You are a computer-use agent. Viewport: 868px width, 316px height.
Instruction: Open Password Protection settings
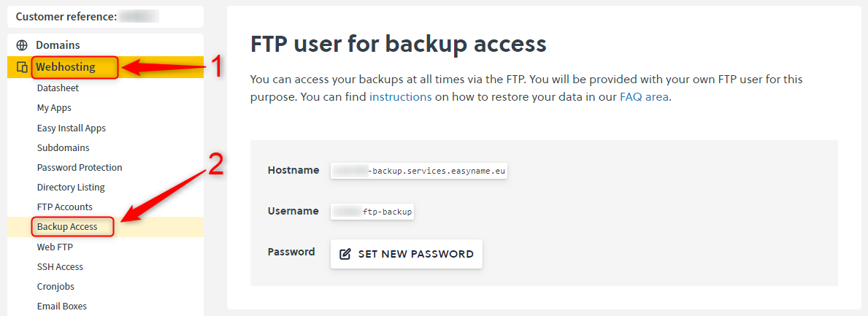[79, 167]
